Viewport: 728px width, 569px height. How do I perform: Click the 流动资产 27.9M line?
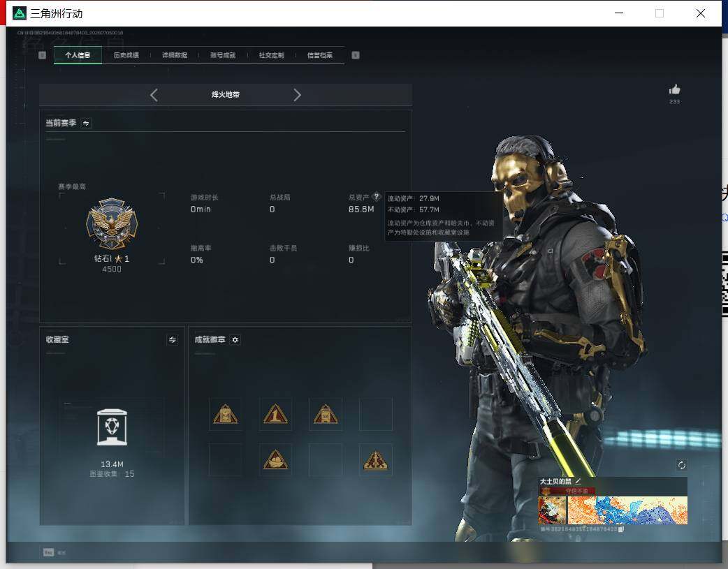click(x=413, y=198)
